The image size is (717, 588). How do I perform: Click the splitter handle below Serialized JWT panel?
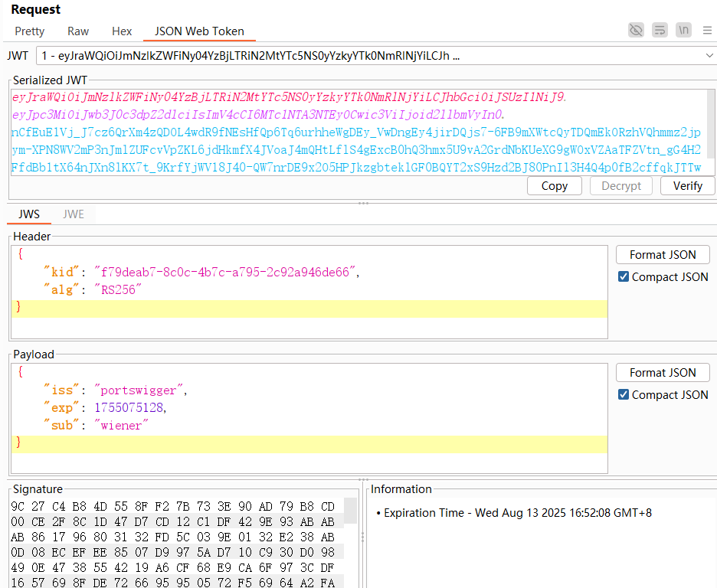pyautogui.click(x=364, y=203)
